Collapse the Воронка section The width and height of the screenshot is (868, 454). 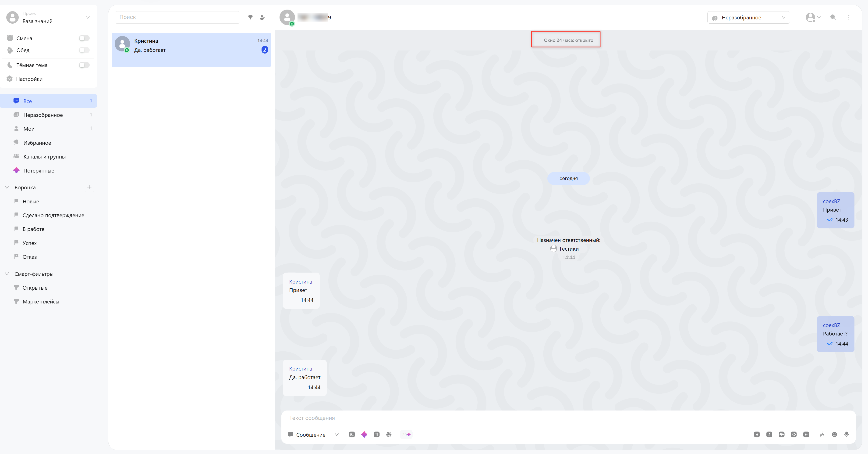coord(7,187)
